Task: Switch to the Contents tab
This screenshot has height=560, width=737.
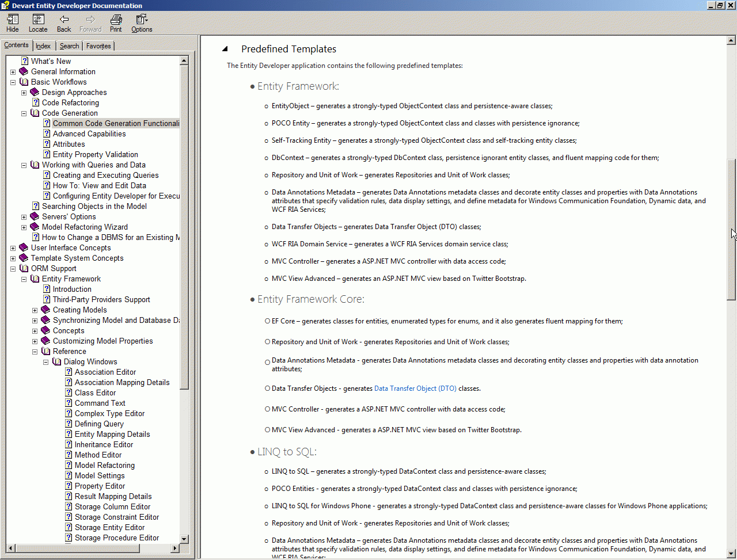Action: (16, 45)
